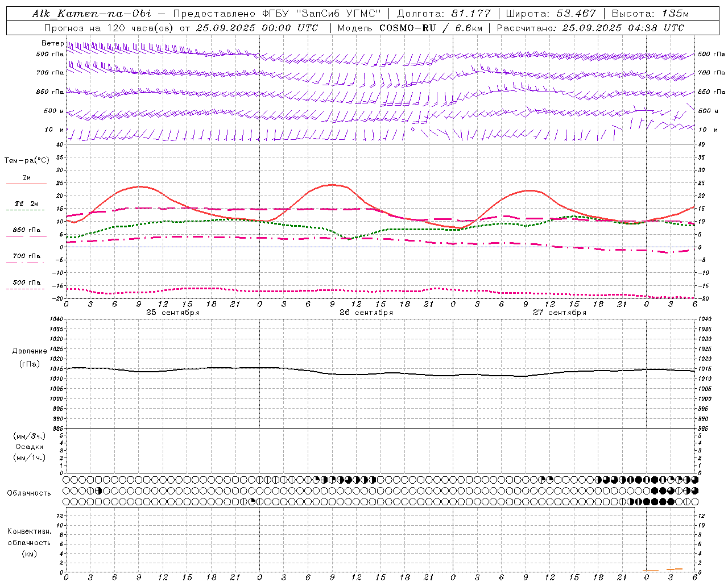728x582 pixels.
Task: Click the Облачность cloud cover label
Action: (x=29, y=493)
